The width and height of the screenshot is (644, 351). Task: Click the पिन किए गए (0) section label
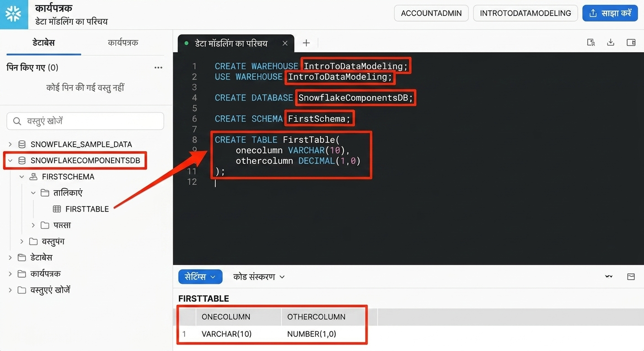pyautogui.click(x=32, y=68)
